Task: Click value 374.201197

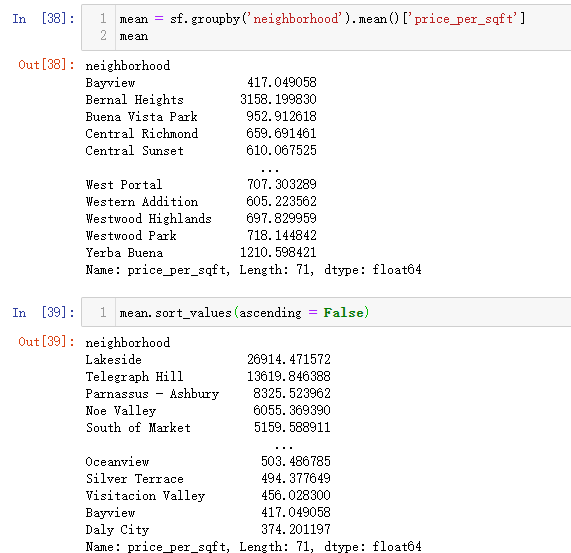Action: 296,529
